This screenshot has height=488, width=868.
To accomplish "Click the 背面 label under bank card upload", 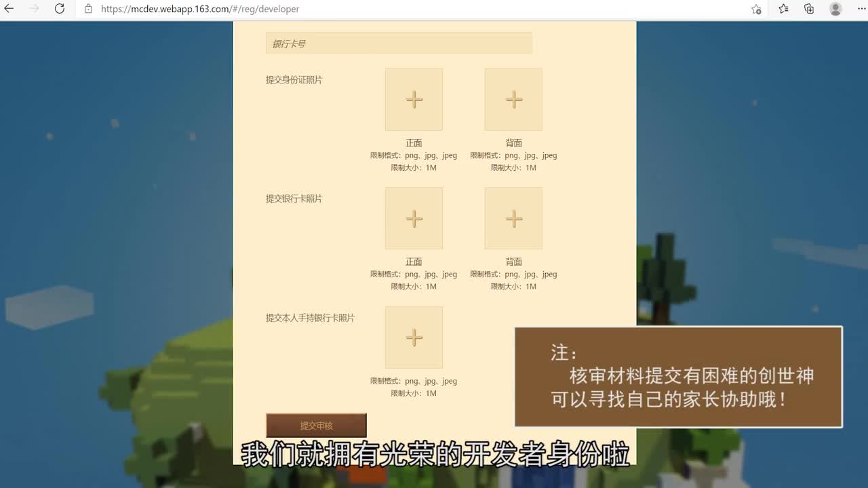I will 513,262.
